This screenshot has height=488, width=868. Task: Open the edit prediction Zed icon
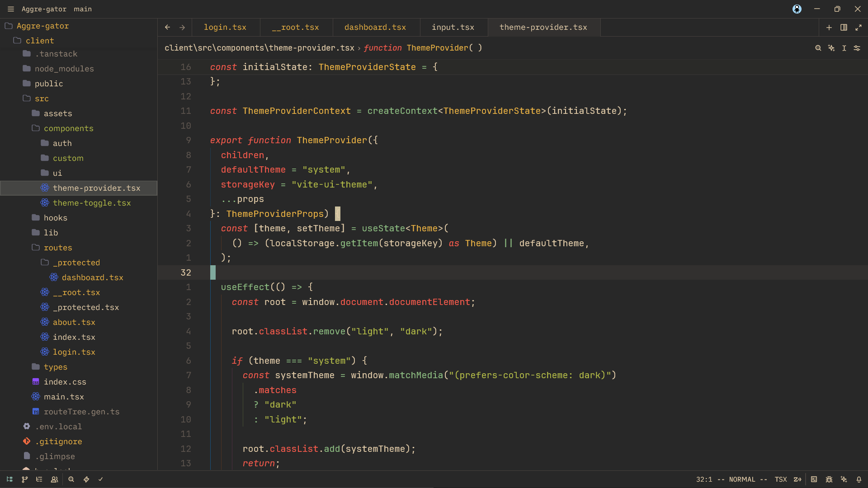(x=797, y=479)
